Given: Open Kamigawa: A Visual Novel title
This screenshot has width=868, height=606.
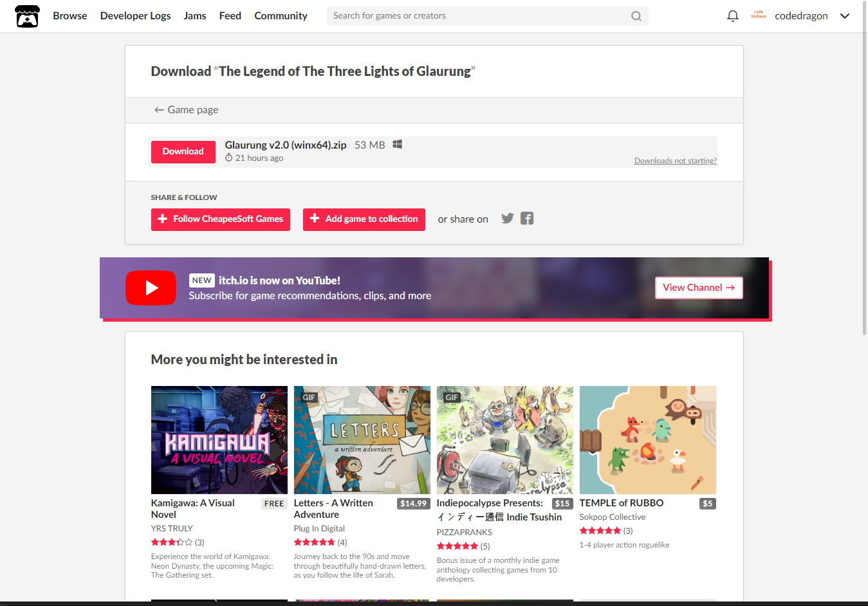Looking at the screenshot, I should click(193, 509).
